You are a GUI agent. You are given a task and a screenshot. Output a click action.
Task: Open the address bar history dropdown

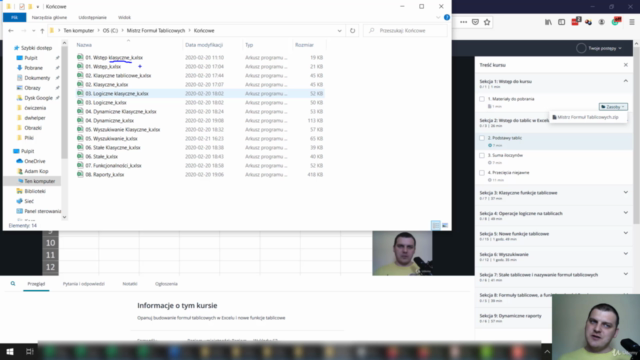[x=339, y=31]
